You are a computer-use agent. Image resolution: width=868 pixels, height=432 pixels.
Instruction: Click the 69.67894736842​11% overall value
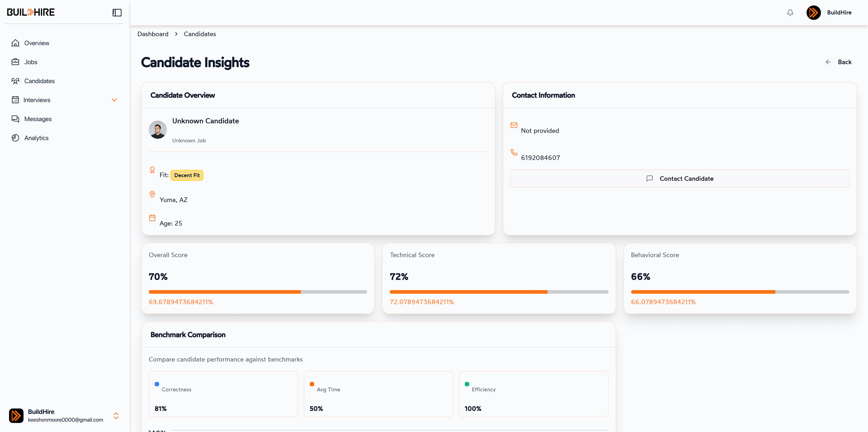(181, 302)
